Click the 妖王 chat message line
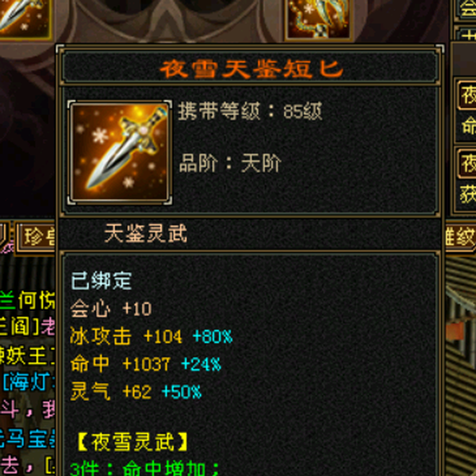This screenshot has height=476, width=476. click(x=27, y=355)
